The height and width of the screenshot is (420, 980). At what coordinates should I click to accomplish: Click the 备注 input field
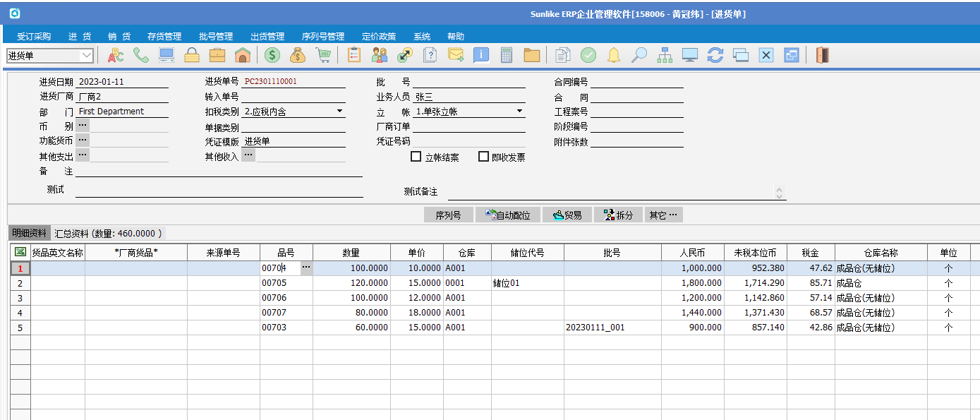point(219,171)
